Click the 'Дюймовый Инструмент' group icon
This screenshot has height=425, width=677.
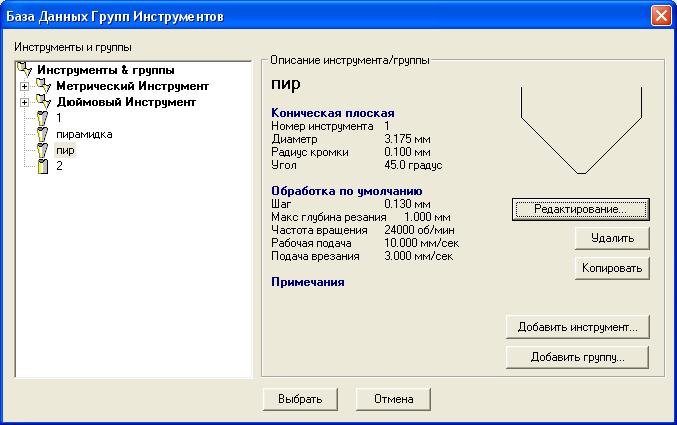click(x=43, y=102)
